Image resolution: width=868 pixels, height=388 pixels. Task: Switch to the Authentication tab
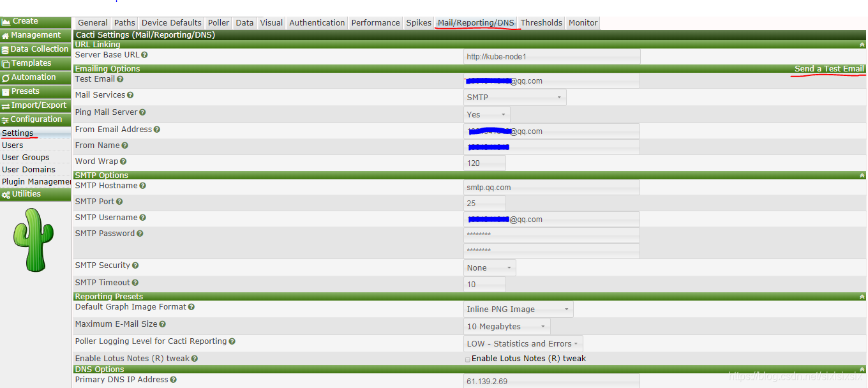[x=317, y=23]
